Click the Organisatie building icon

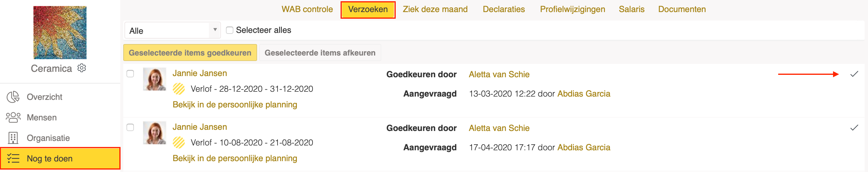click(13, 138)
